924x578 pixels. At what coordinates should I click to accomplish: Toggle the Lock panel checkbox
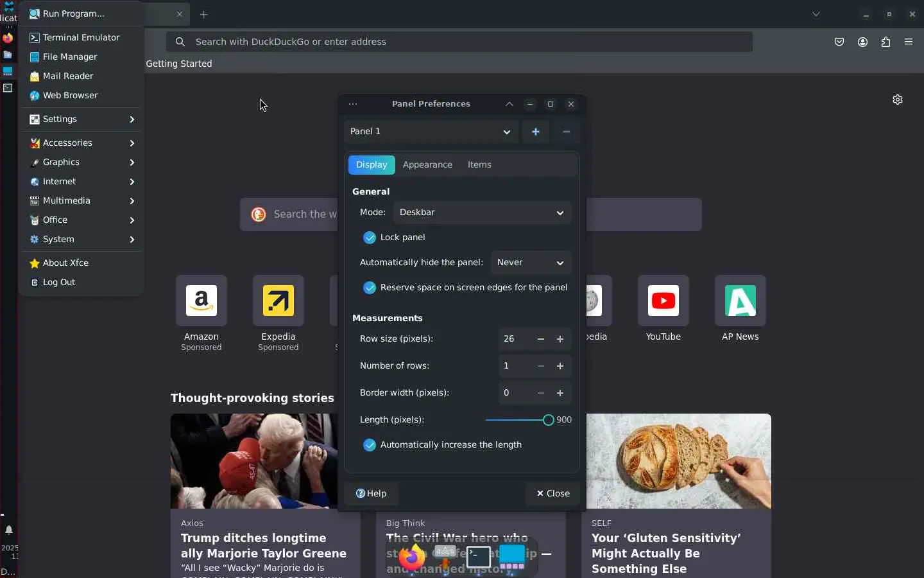pyautogui.click(x=370, y=238)
